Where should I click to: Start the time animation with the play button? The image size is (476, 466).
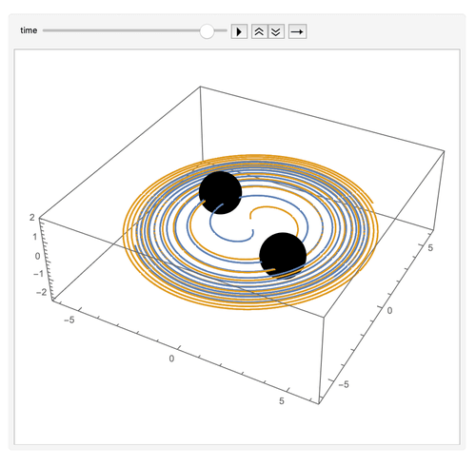(x=239, y=31)
